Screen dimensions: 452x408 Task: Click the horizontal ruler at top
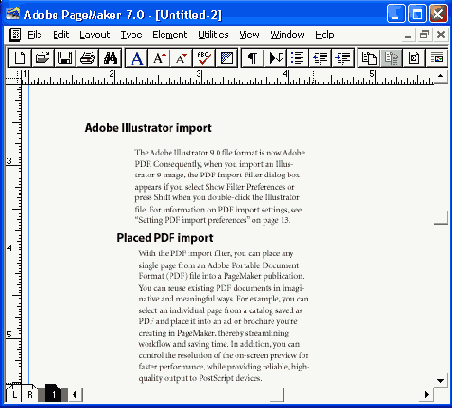pos(228,77)
